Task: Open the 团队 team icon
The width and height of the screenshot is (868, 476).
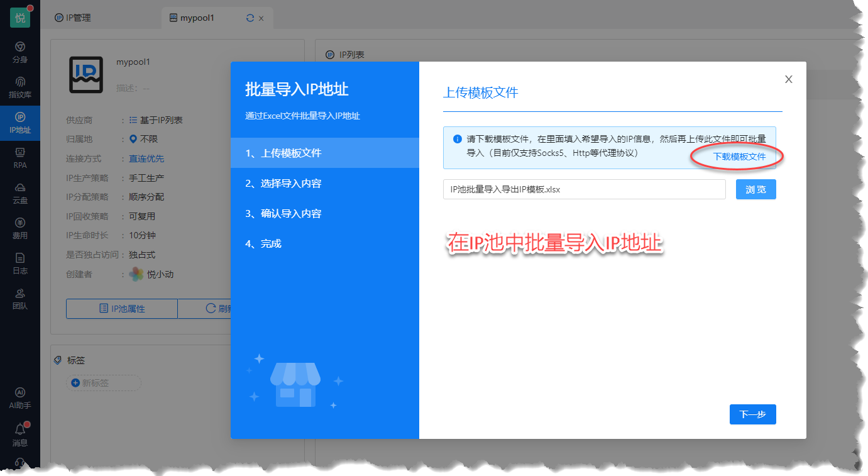Action: (20, 299)
